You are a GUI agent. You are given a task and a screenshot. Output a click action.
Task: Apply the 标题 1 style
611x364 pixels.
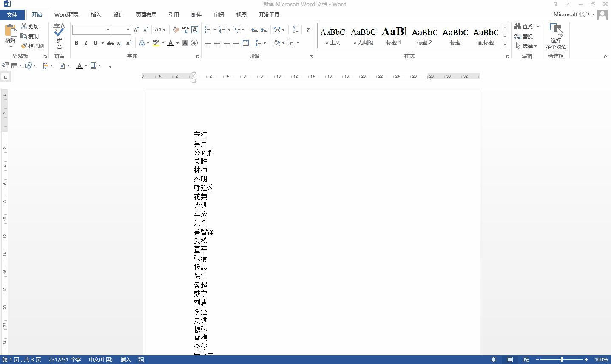click(394, 36)
